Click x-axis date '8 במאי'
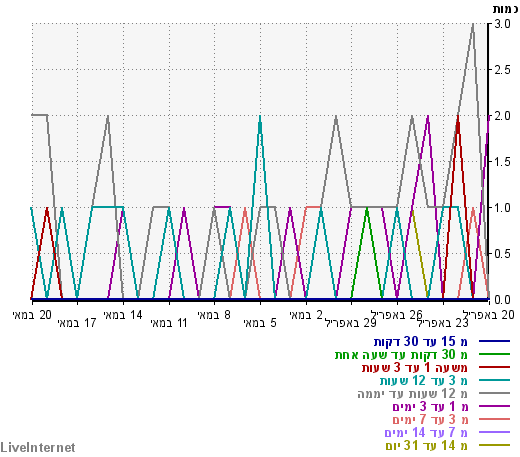This screenshot has height=457, width=520. tap(214, 315)
